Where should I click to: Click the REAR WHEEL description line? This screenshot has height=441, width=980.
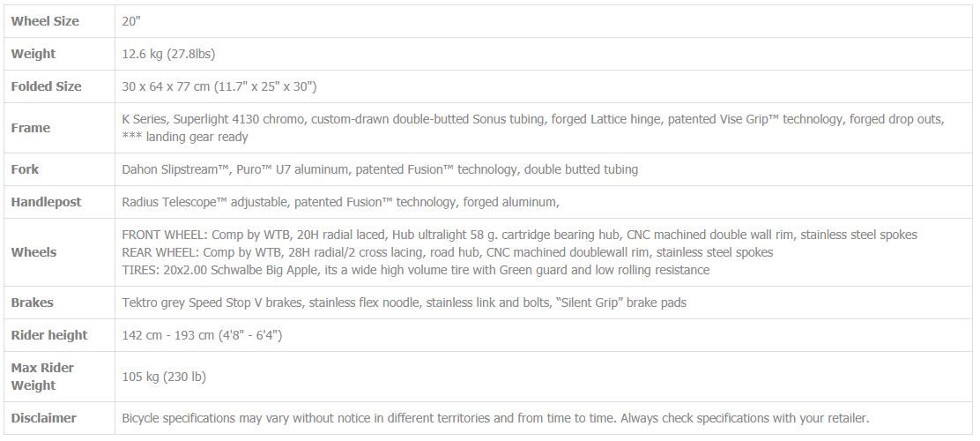pos(448,252)
